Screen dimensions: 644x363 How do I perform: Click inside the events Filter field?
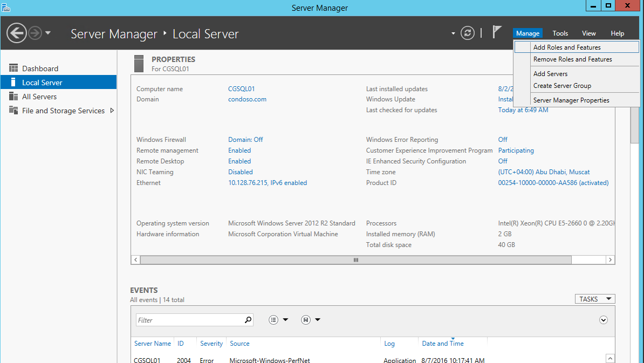(x=189, y=320)
